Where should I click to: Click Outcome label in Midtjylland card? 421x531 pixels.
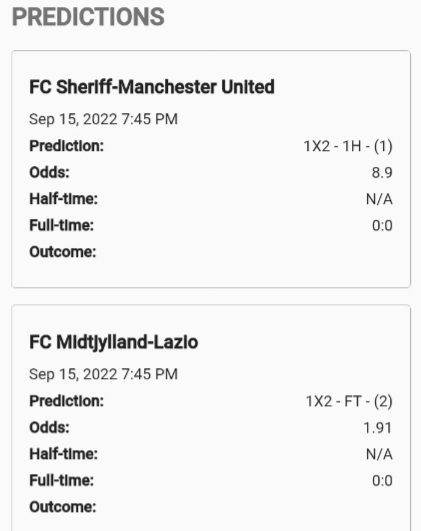click(63, 507)
